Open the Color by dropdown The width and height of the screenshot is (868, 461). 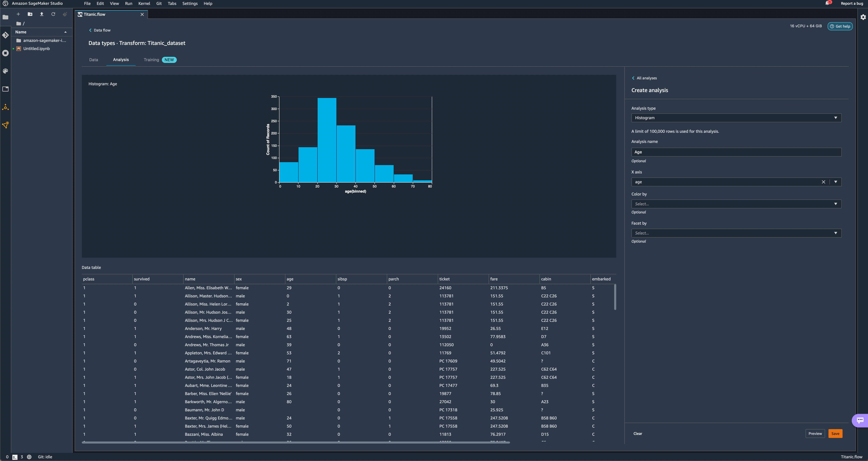click(x=736, y=204)
